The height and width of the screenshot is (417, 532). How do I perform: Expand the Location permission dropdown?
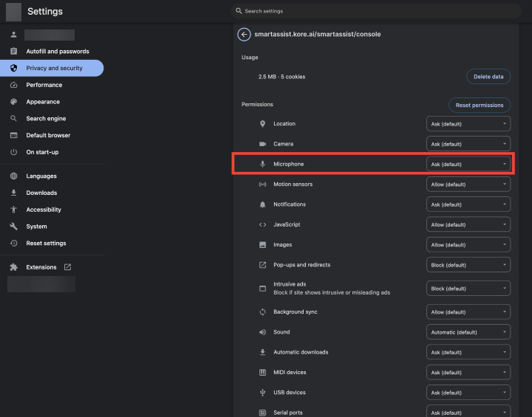click(468, 124)
